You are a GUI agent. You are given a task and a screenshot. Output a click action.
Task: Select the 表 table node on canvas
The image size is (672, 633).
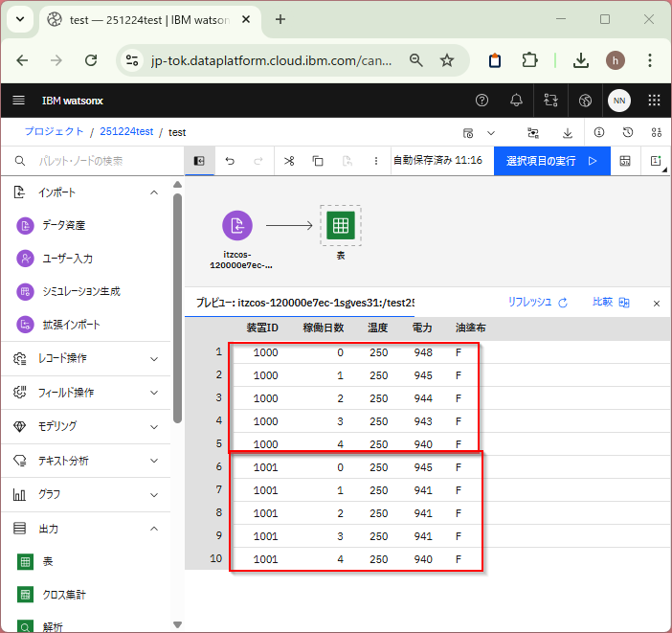[x=341, y=225]
